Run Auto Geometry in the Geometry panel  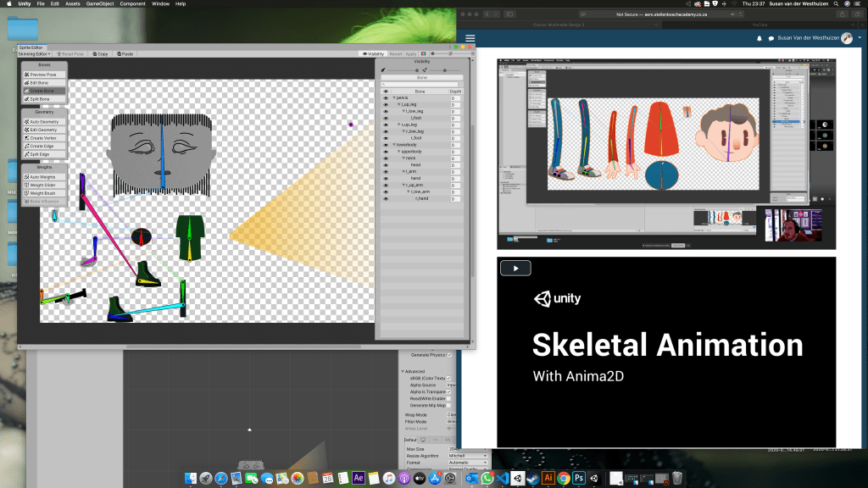(43, 122)
